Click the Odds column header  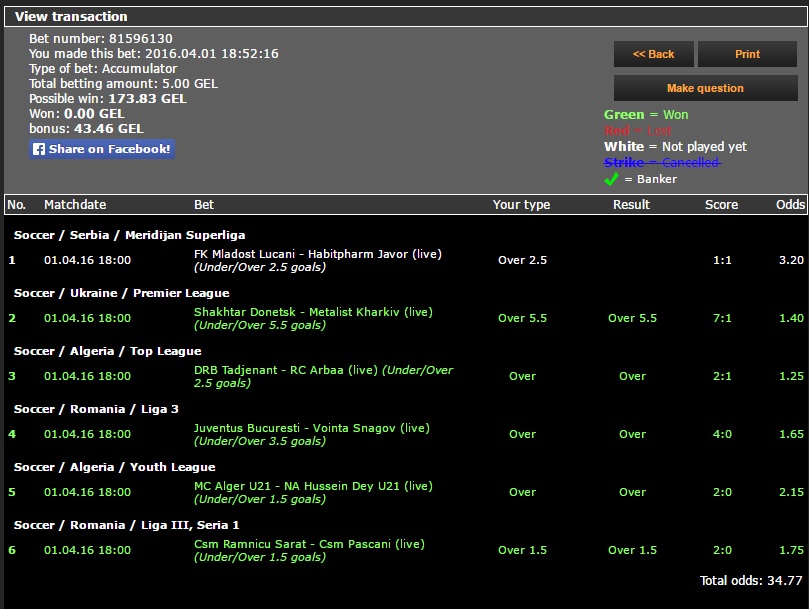tap(790, 204)
